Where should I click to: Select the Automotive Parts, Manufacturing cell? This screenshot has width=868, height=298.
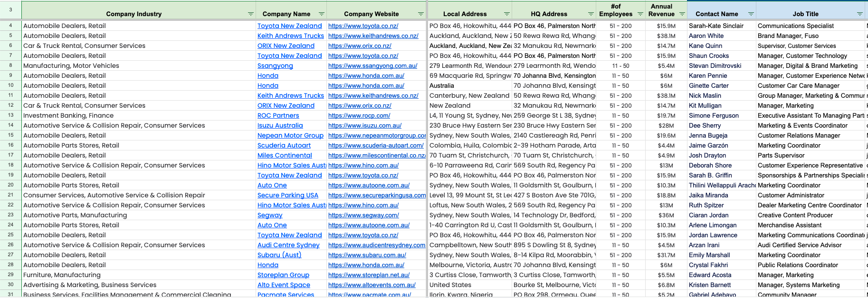[139, 215]
